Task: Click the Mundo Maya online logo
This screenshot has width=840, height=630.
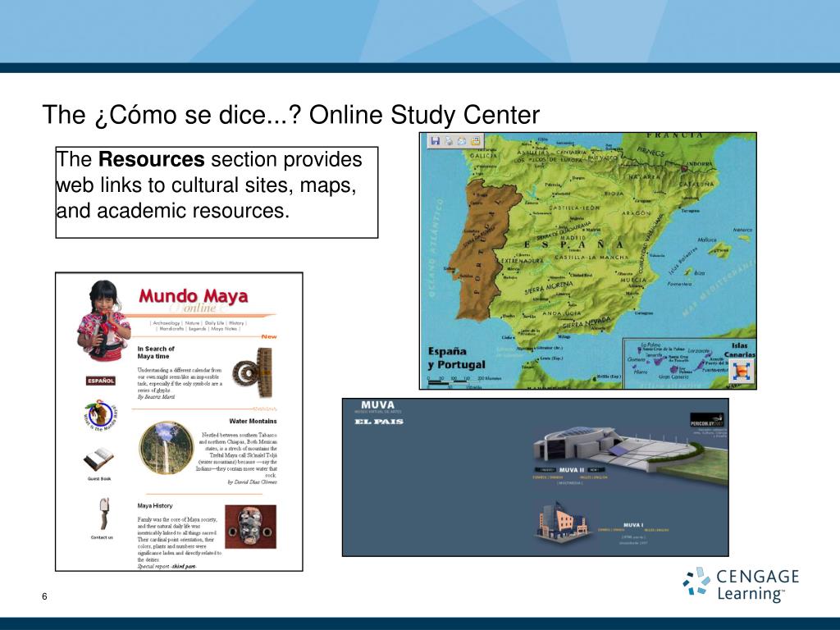Action: point(194,300)
